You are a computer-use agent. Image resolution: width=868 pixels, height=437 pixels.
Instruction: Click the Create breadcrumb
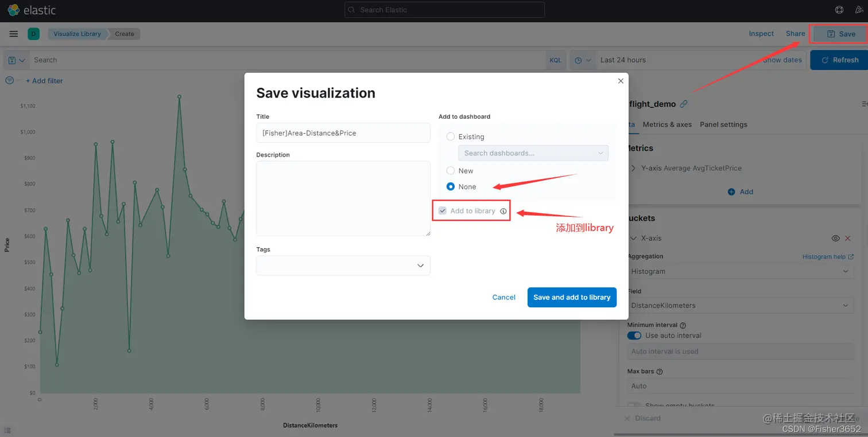(125, 34)
